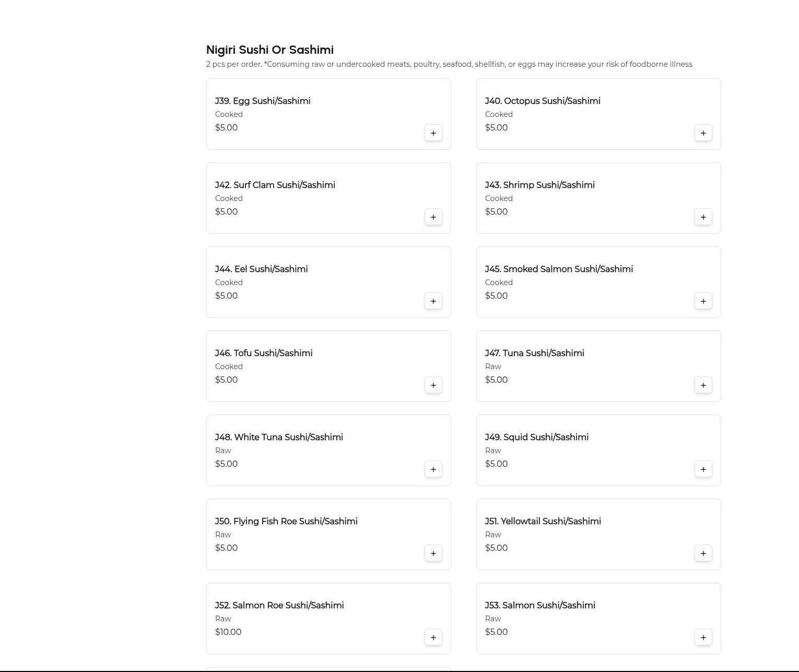Click plus for J46 Tofu Sushi/Sashimi

point(433,385)
